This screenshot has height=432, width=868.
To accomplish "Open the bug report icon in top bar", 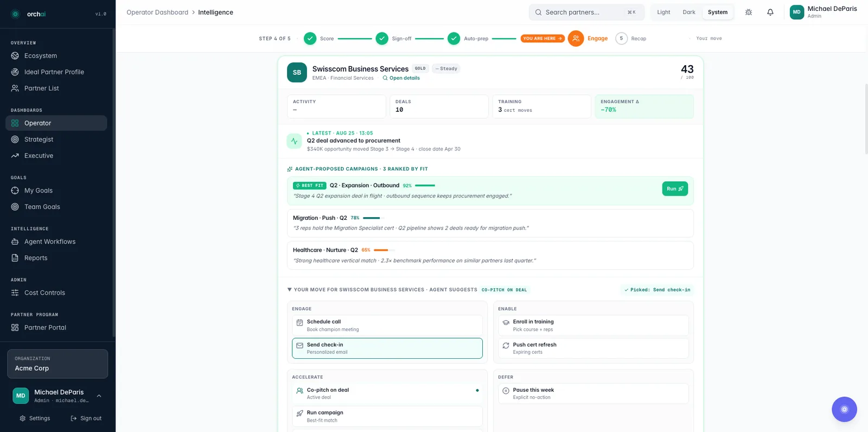I will [x=749, y=12].
